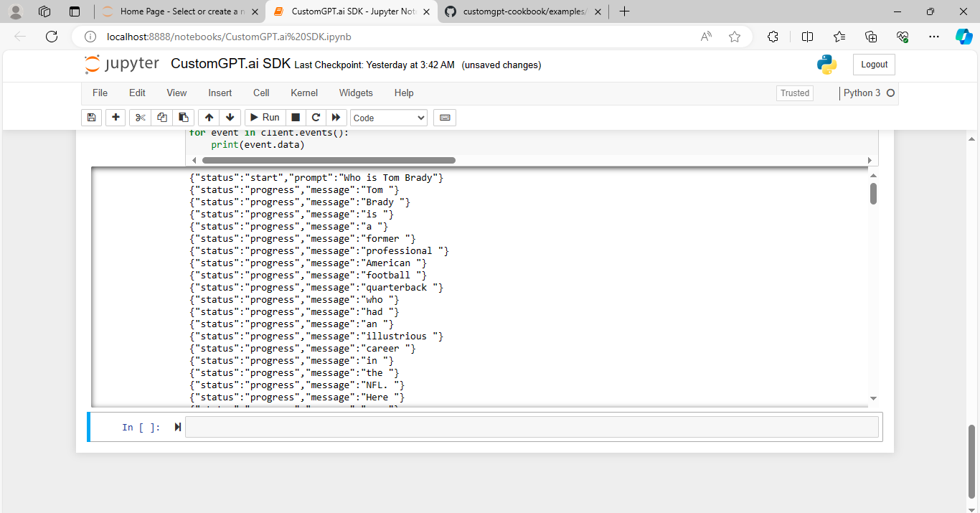Image resolution: width=980 pixels, height=513 pixels.
Task: Move the selected cell down
Action: [x=230, y=117]
